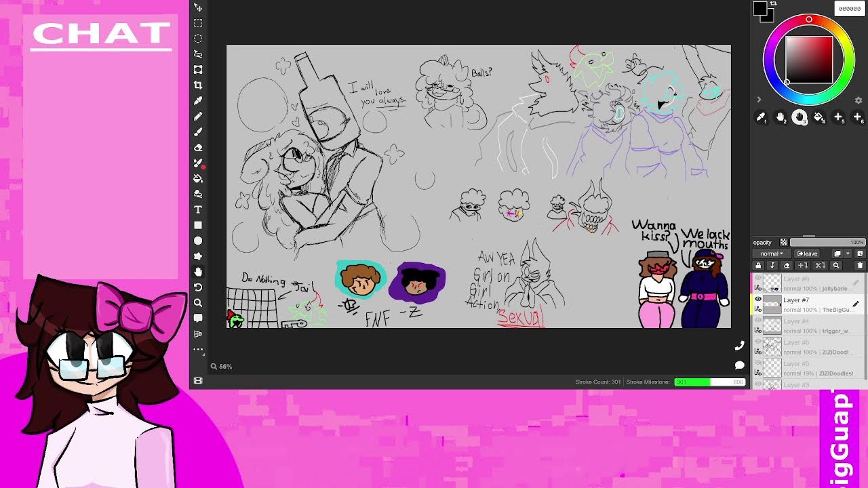The height and width of the screenshot is (488, 868).
Task: Open the new layer options dropdown arrow
Action: click(x=848, y=253)
